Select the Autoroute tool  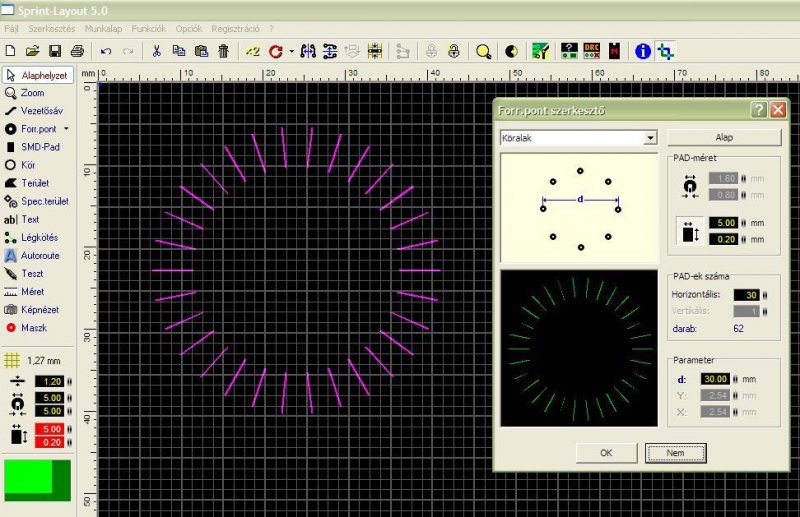click(38, 255)
